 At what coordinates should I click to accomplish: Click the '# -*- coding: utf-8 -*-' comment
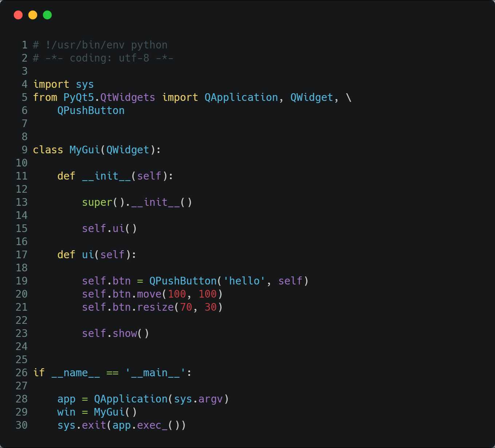[x=103, y=58]
